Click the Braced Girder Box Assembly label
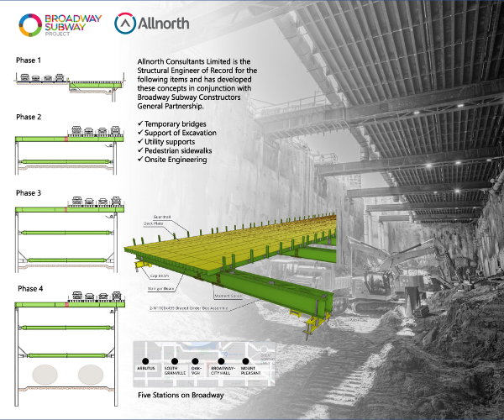 tap(189, 307)
